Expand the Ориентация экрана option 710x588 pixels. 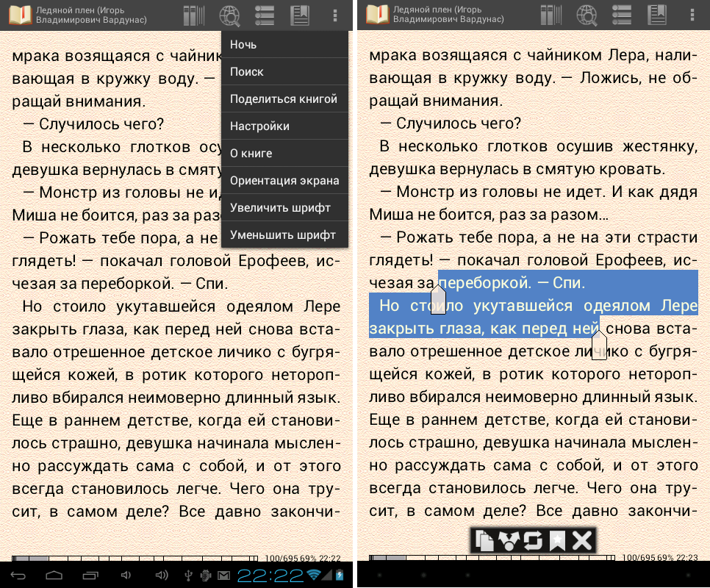pyautogui.click(x=284, y=181)
